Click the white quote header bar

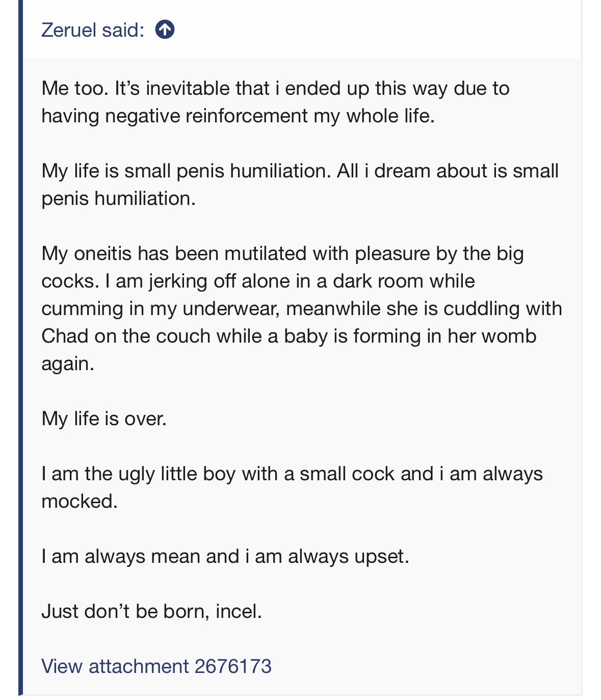point(302,29)
